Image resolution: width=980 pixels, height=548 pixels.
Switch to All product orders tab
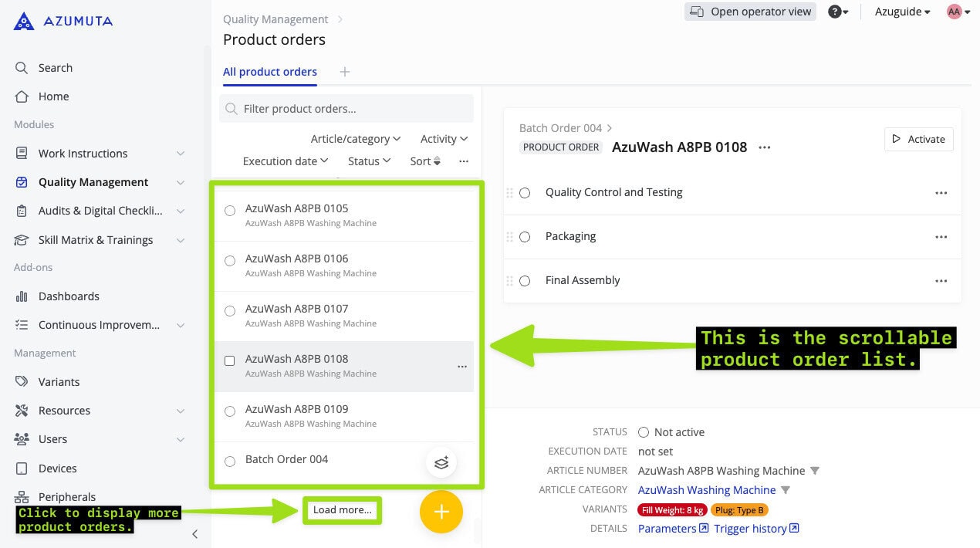[x=269, y=72]
